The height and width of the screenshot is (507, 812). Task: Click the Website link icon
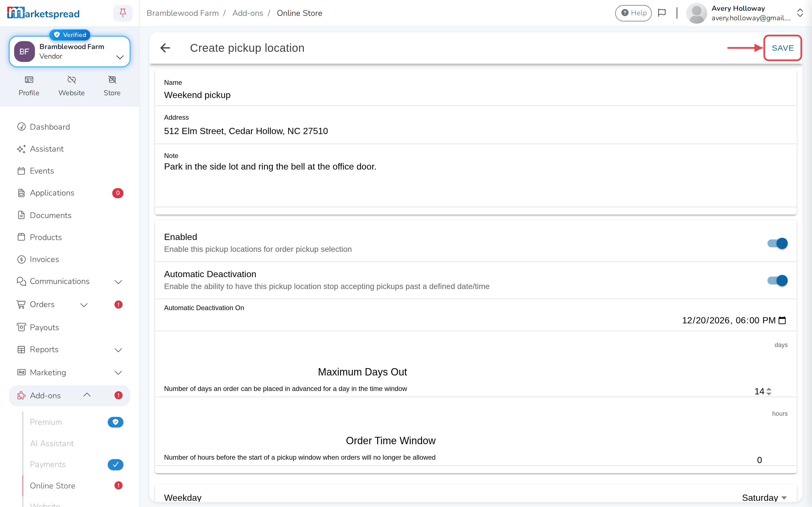71,80
